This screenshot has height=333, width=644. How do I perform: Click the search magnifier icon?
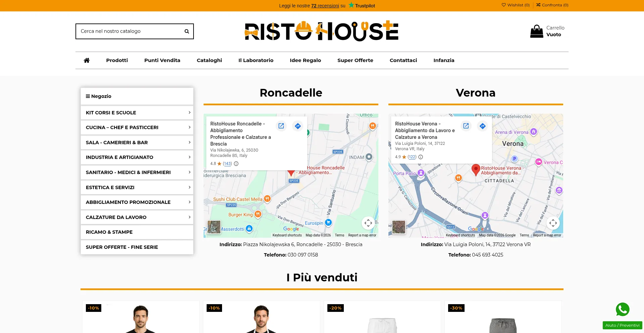pos(187,31)
